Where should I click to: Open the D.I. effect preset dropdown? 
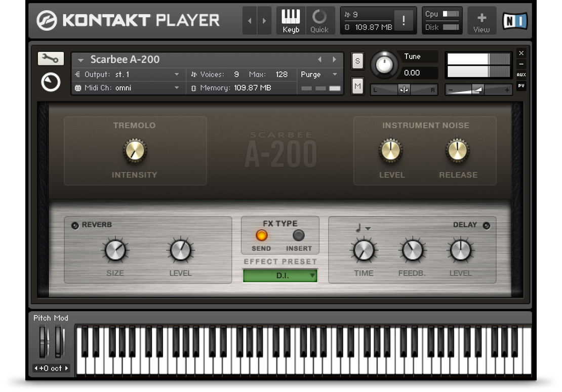click(280, 276)
